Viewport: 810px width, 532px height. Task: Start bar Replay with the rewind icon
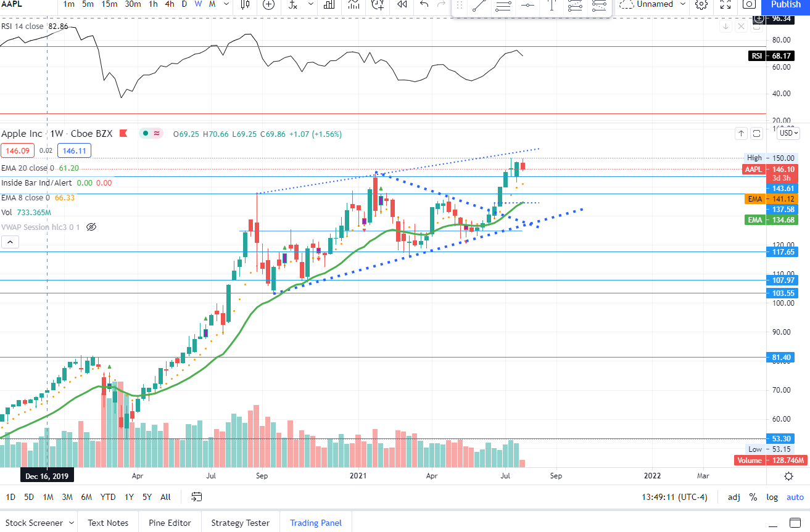[x=402, y=4]
